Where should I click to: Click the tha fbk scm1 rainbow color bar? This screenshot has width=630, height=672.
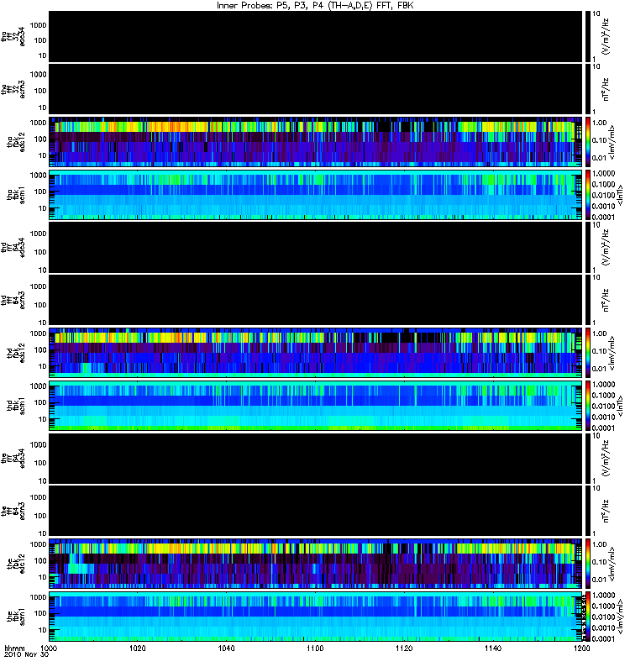click(587, 195)
